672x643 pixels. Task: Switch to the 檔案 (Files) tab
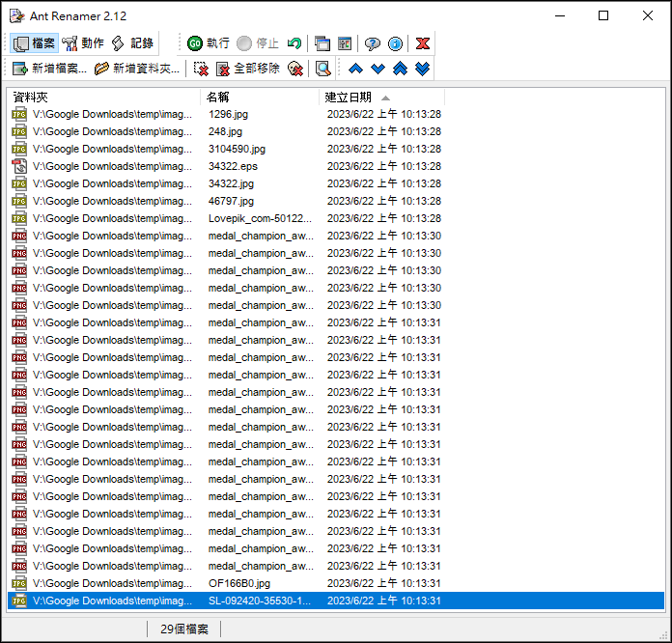(35, 43)
